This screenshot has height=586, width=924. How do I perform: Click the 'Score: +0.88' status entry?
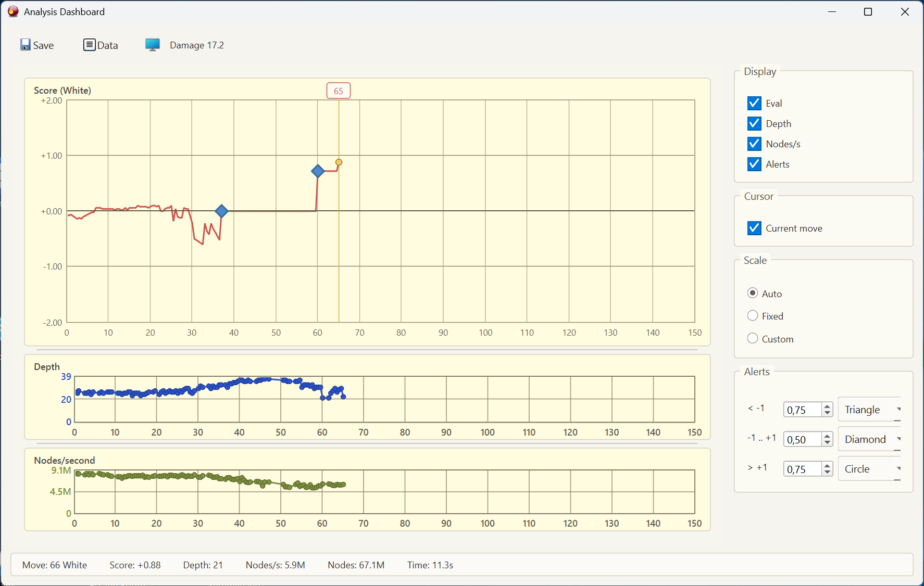coord(135,565)
